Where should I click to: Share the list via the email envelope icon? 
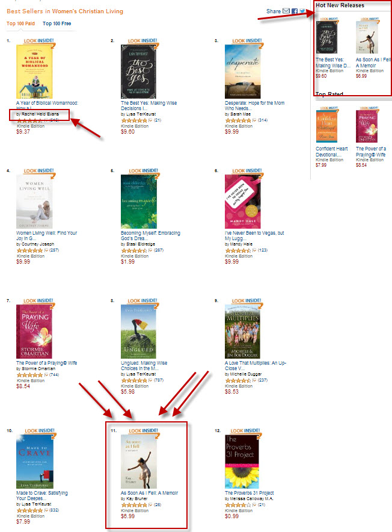[x=286, y=11]
